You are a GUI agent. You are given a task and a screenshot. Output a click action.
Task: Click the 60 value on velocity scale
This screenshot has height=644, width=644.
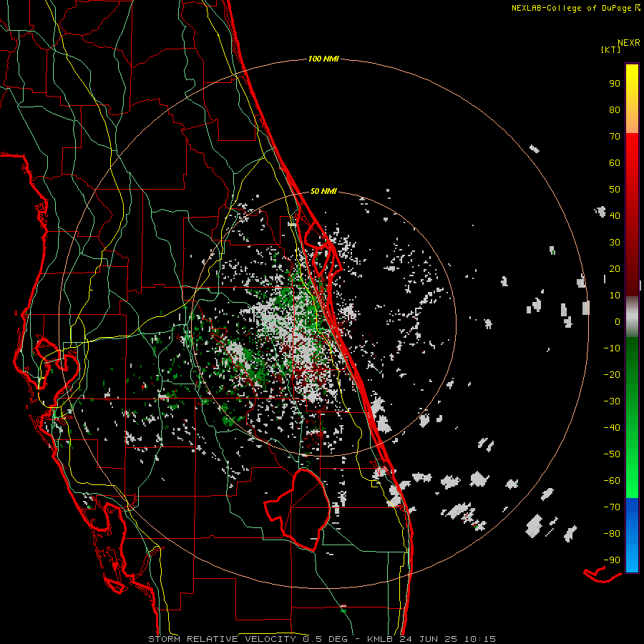tap(615, 162)
